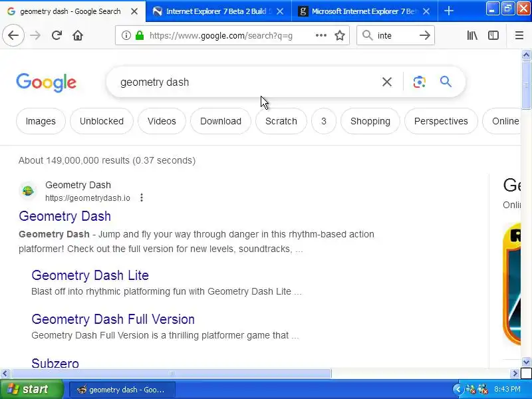The image size is (532, 399).
Task: Click 'About 149,000,000 results' text
Action: point(74,160)
